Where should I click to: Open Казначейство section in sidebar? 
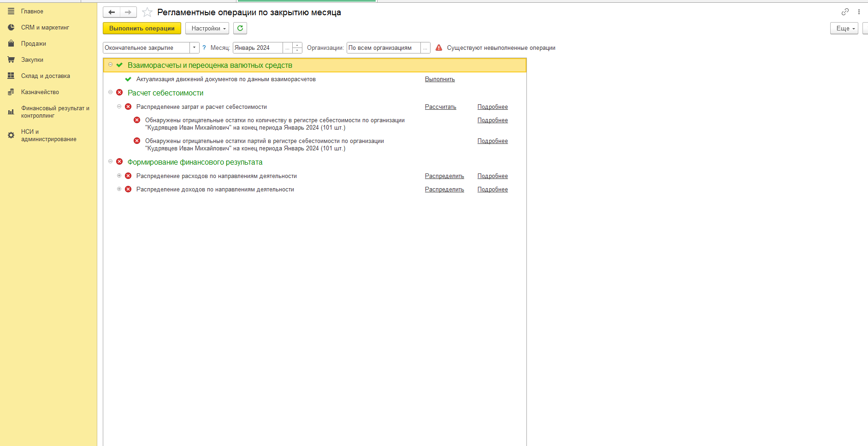(x=40, y=92)
